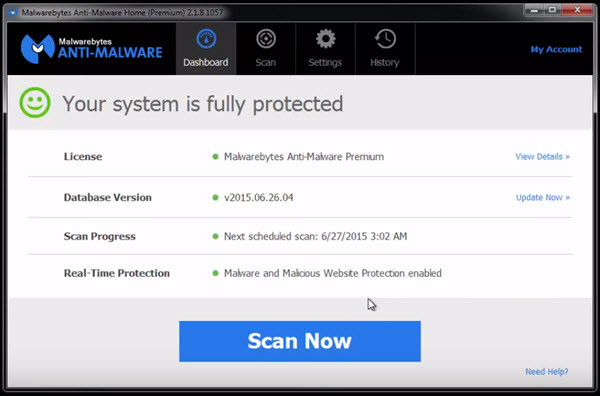Screen dimensions: 600x396
Task: Click the green smiley status icon
Action: 35,103
